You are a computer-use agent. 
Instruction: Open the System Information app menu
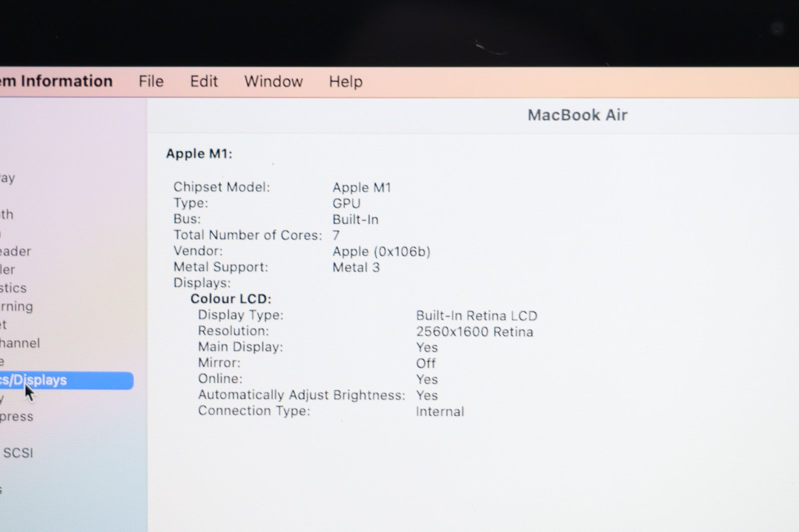tap(56, 81)
